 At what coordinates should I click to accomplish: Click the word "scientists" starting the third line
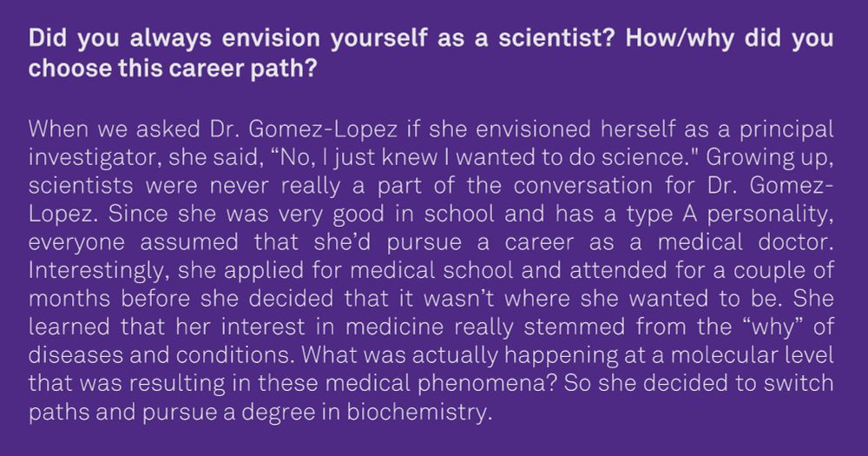pos(81,186)
